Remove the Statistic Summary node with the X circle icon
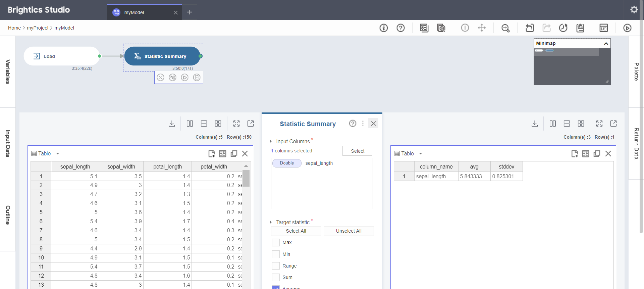Screen dimensions: 644x289 tap(161, 78)
